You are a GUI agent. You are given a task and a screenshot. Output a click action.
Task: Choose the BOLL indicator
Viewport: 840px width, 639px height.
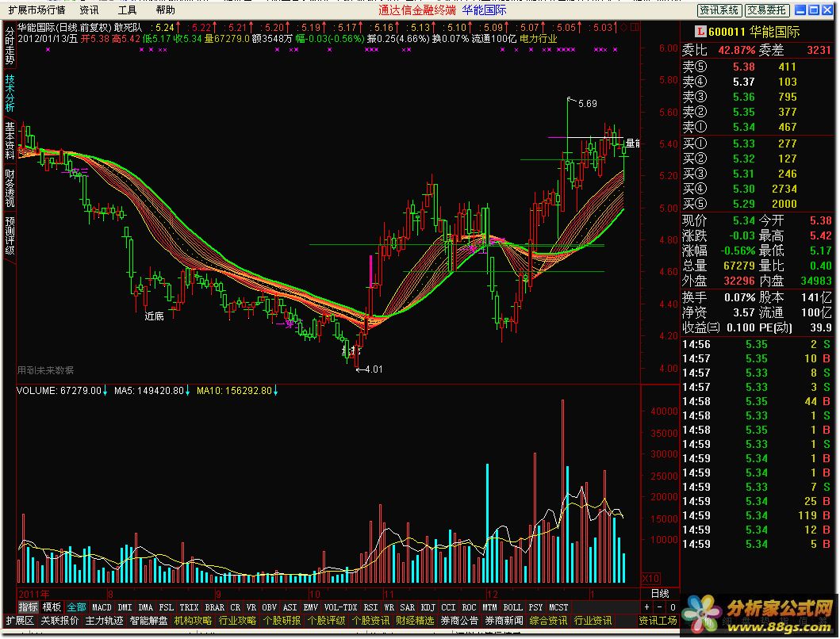click(512, 607)
